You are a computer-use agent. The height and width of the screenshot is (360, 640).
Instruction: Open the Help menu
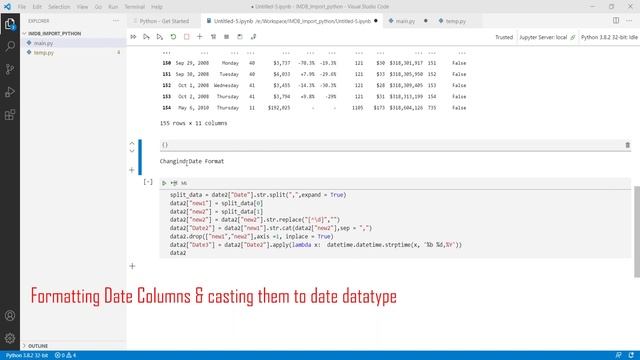click(157, 7)
